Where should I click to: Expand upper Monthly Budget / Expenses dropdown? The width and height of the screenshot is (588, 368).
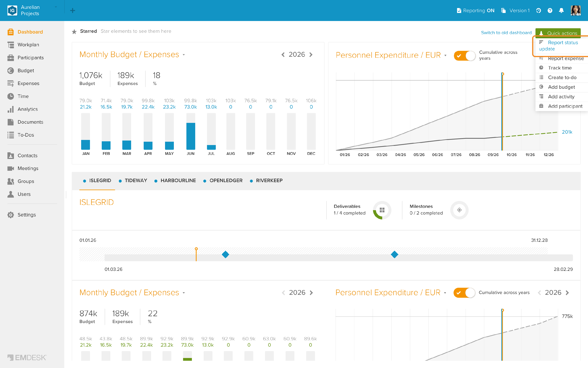click(x=184, y=55)
